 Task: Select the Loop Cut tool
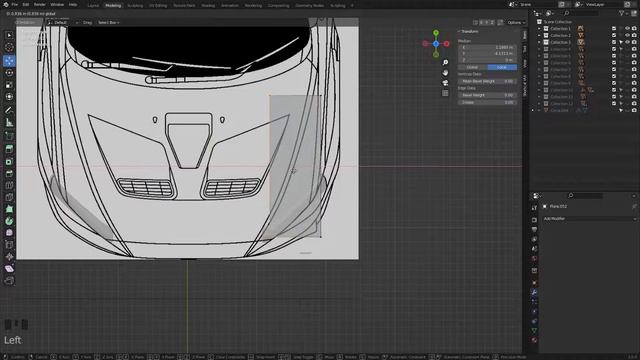click(9, 185)
